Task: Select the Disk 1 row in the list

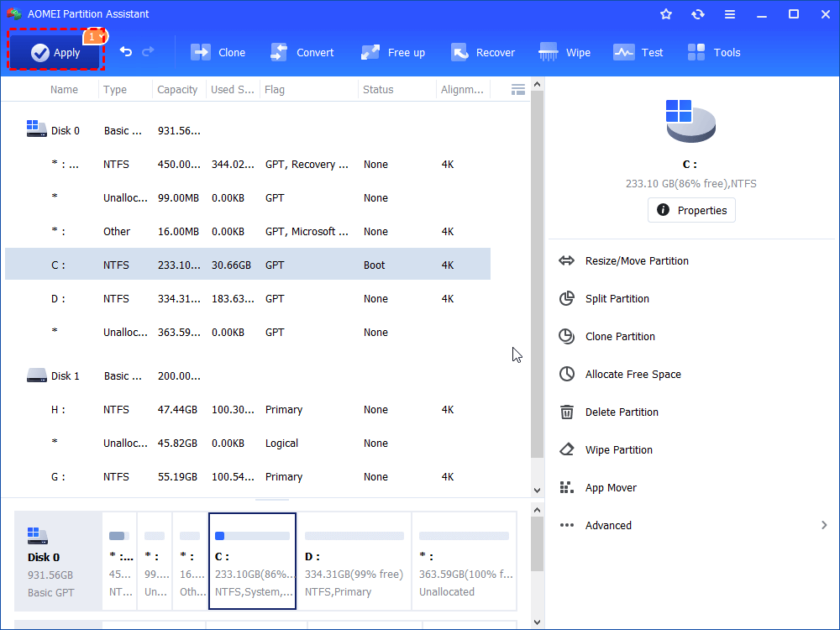Action: (x=248, y=375)
